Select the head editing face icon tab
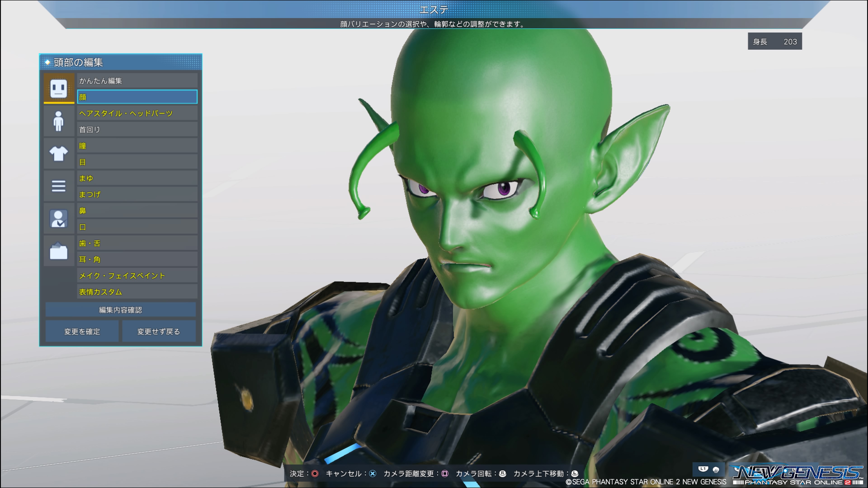 tap(59, 88)
